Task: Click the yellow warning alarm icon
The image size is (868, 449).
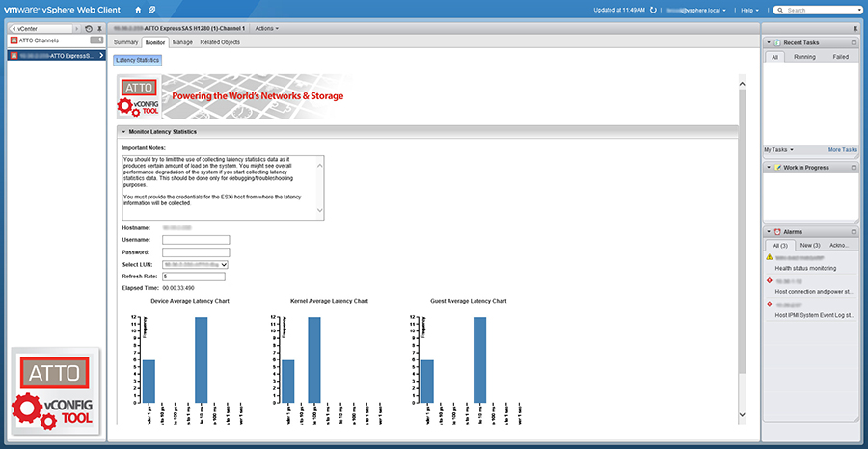Action: 769,257
